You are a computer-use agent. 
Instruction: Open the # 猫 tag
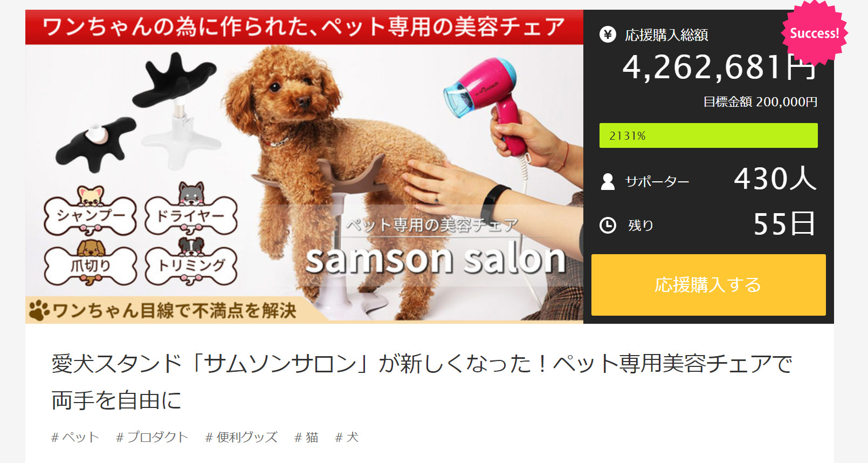(306, 437)
